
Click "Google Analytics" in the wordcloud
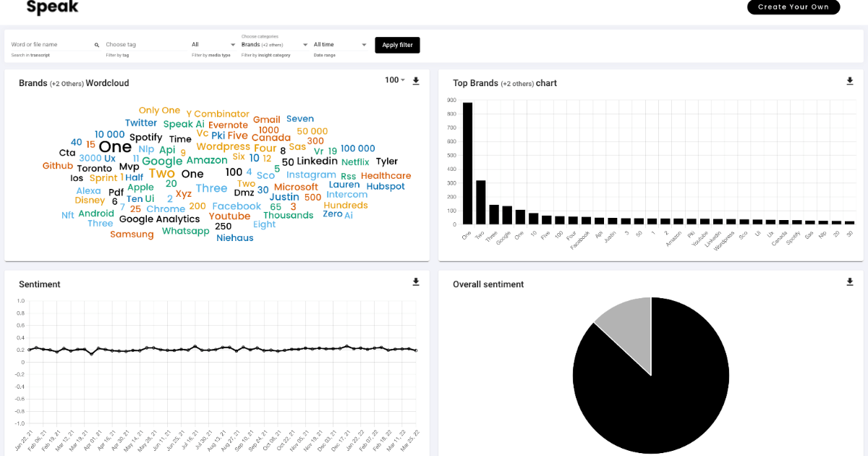[x=159, y=219]
